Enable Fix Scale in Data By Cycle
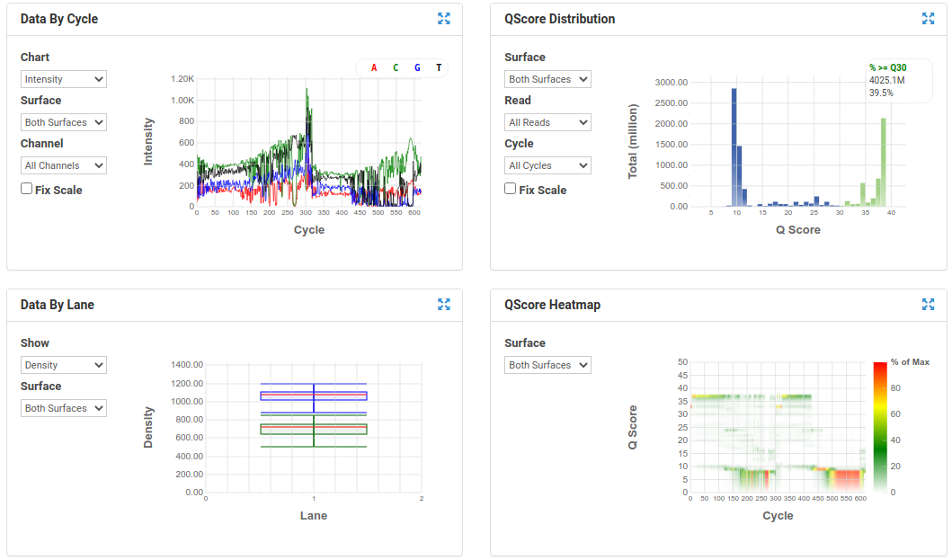 click(x=27, y=189)
